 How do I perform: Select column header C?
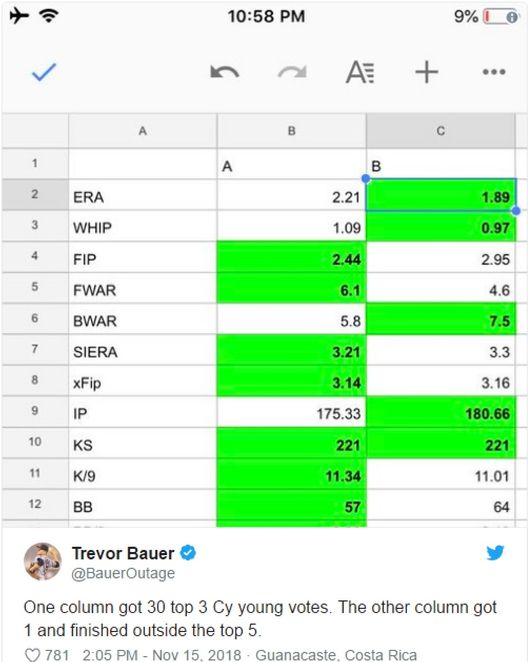[x=440, y=131]
